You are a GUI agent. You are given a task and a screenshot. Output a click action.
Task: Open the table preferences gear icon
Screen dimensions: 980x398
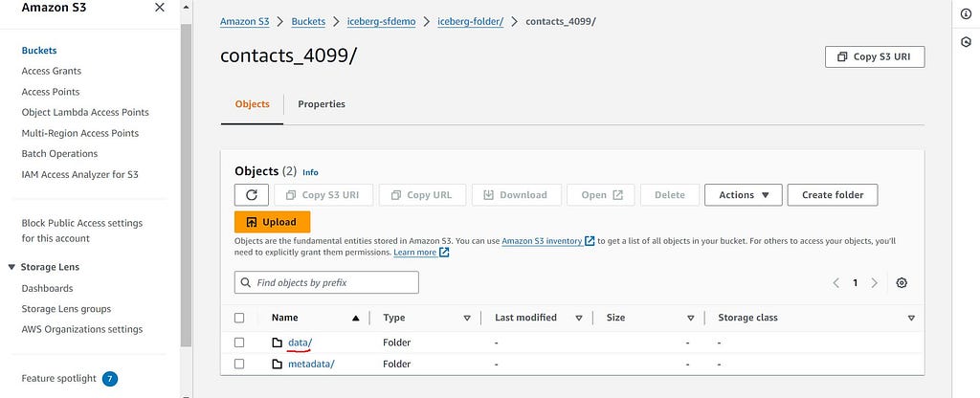click(902, 282)
